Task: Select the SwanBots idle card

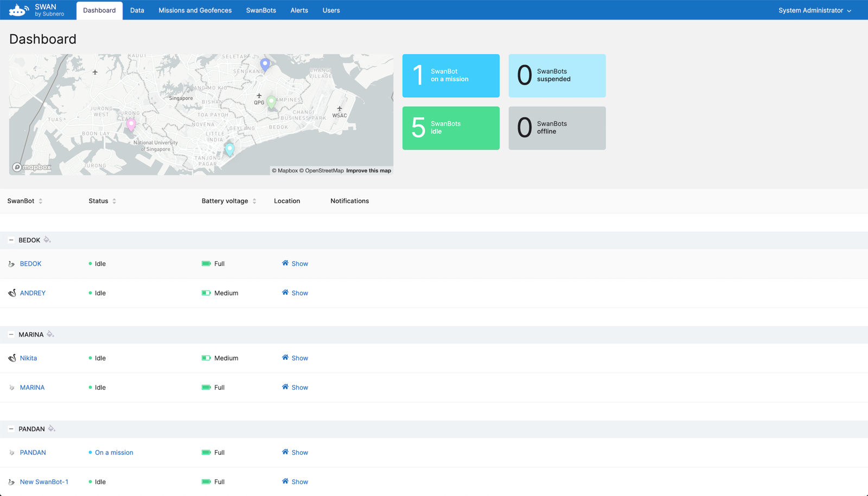Action: tap(451, 128)
